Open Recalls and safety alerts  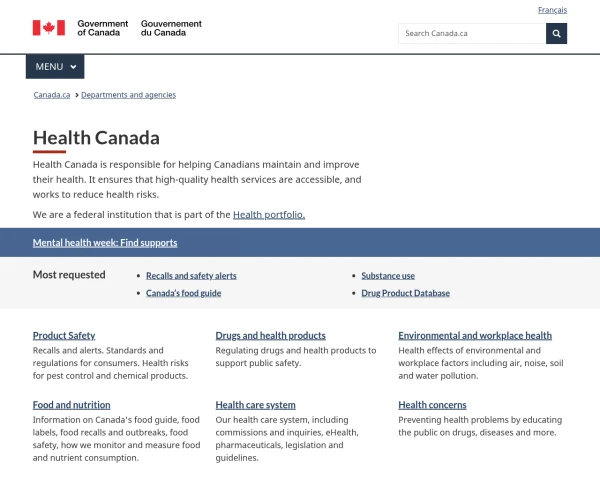pyautogui.click(x=191, y=276)
